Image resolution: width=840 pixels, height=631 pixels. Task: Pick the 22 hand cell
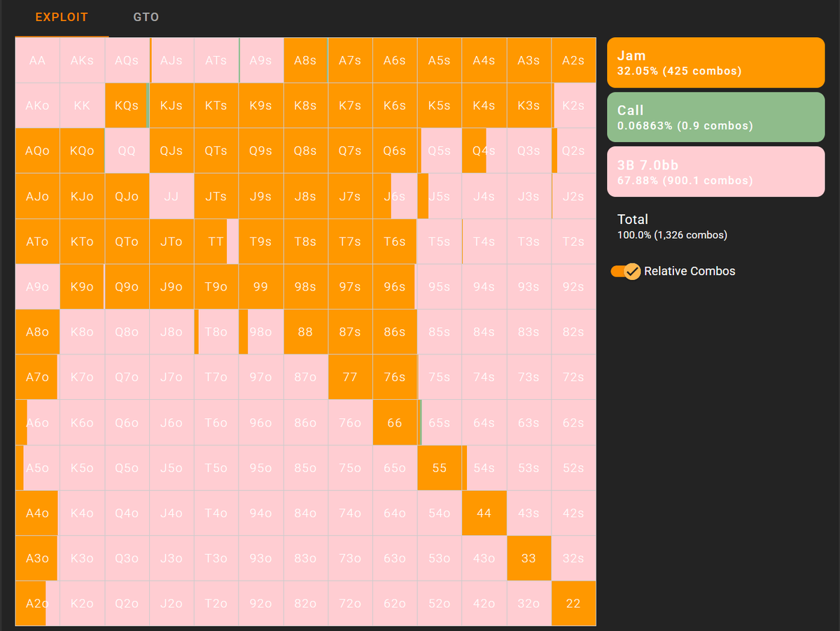coord(573,603)
